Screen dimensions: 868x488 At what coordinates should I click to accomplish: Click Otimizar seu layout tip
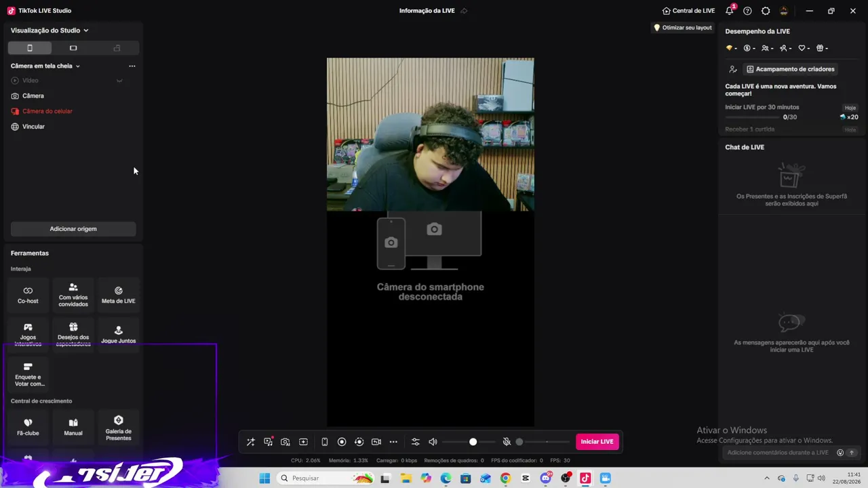click(682, 28)
